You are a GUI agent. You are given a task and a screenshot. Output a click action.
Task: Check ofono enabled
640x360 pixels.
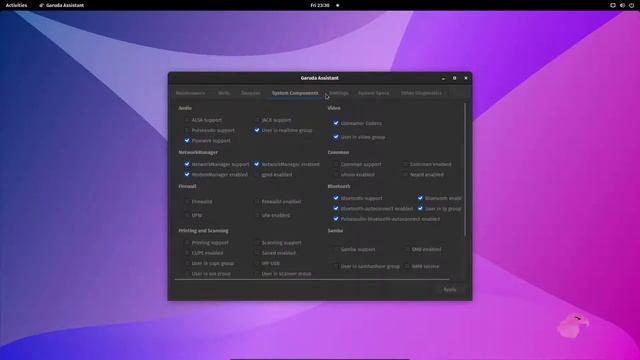(x=336, y=174)
